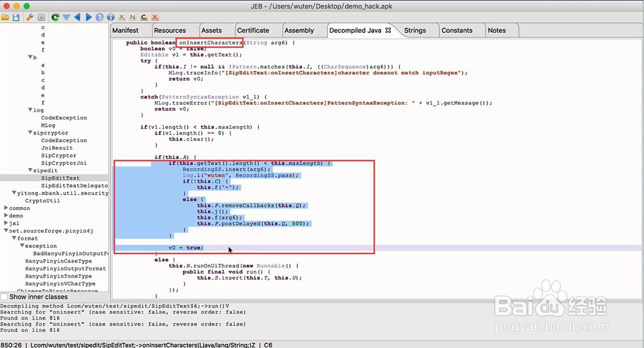The width and height of the screenshot is (644, 348).
Task: Click the C comment toolbar icon
Action: coord(144,17)
